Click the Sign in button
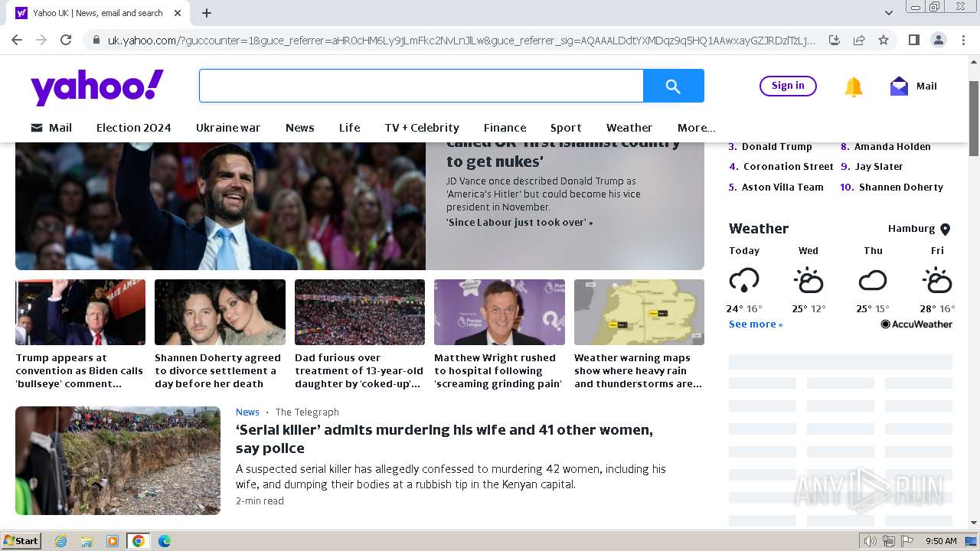Image resolution: width=980 pixels, height=551 pixels. (788, 86)
